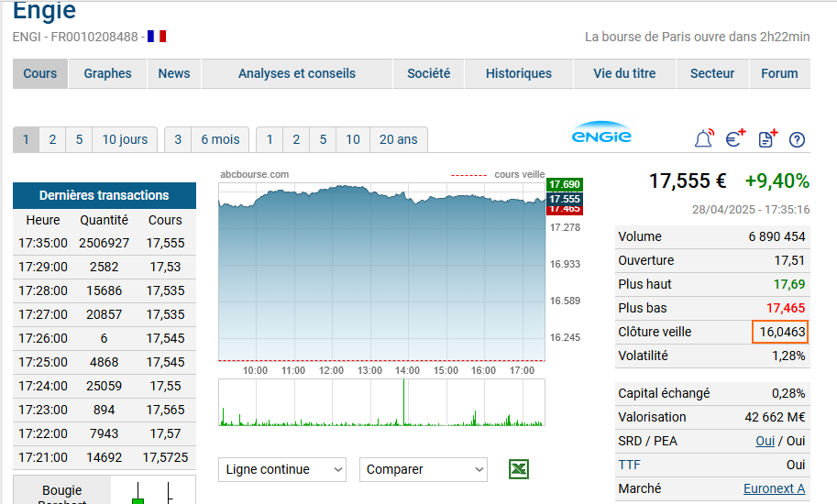837x504 pixels.
Task: Click the volume bar chart
Action: [x=381, y=402]
